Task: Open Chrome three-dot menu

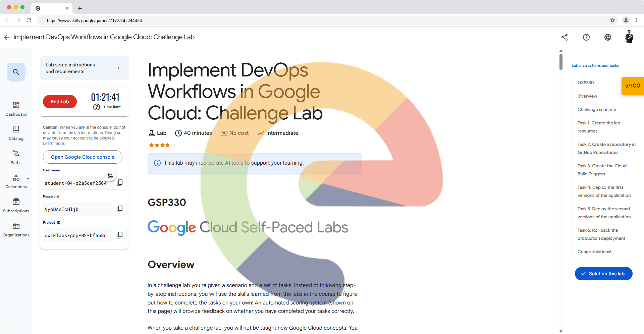Action: click(637, 20)
